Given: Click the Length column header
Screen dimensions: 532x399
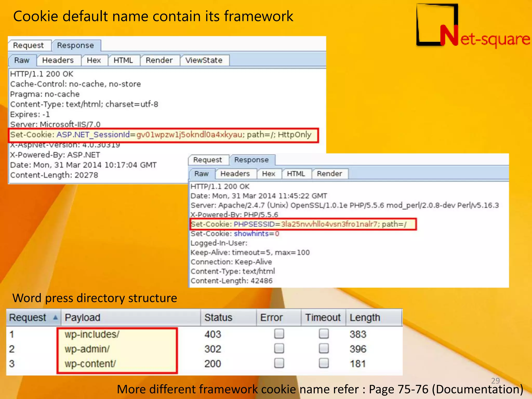Looking at the screenshot, I should [365, 317].
